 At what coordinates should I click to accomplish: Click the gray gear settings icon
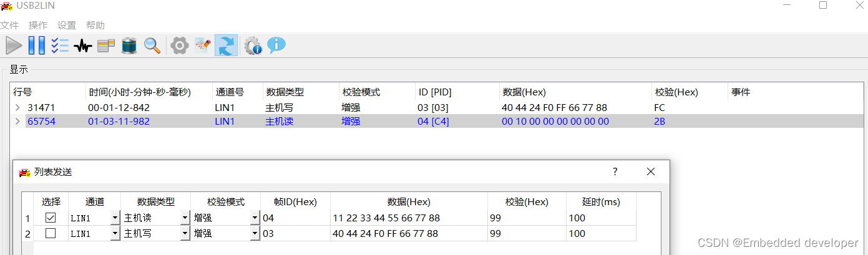(180, 46)
